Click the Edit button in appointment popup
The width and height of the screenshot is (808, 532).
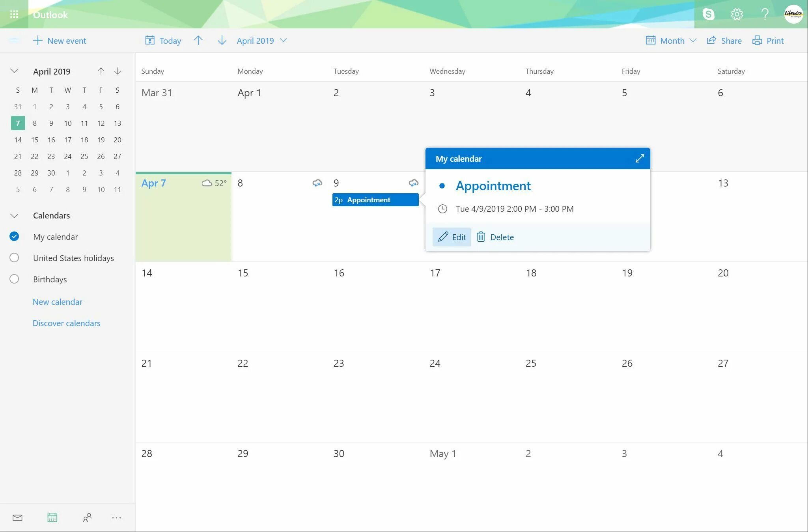coord(452,237)
